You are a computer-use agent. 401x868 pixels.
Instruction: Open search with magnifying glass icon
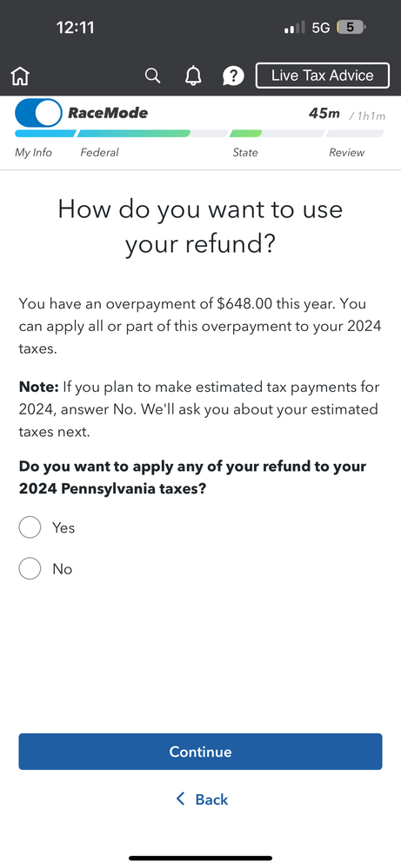(152, 76)
